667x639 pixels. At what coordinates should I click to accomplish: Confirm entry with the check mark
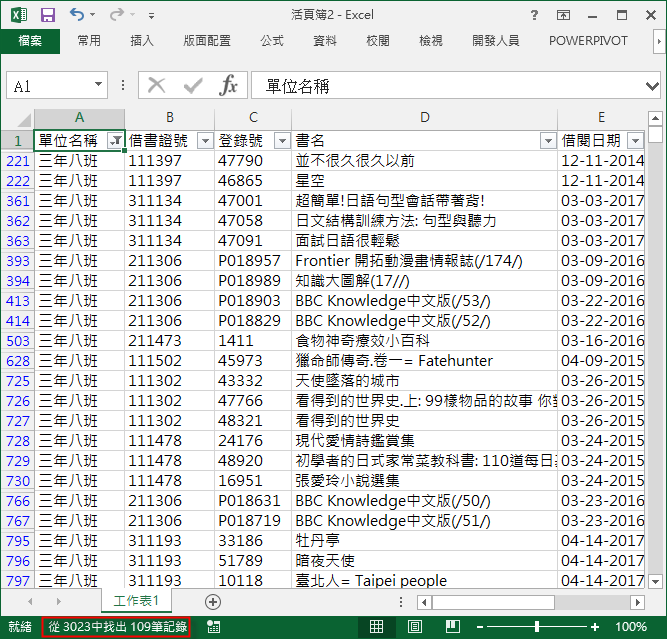[193, 86]
